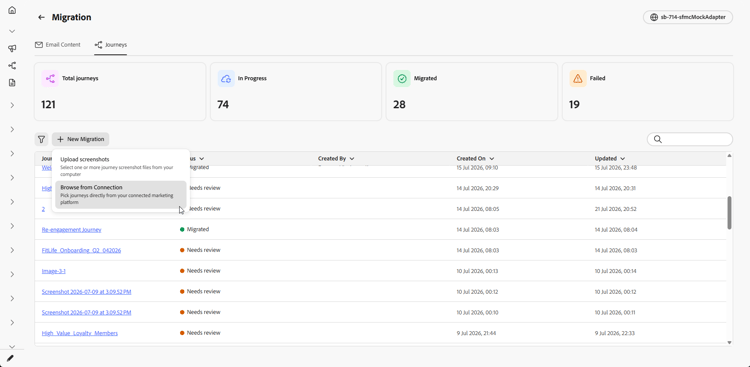Open Screenshot 2026-07-09 link updated 00:11
This screenshot has width=750, height=367.
coord(86,312)
